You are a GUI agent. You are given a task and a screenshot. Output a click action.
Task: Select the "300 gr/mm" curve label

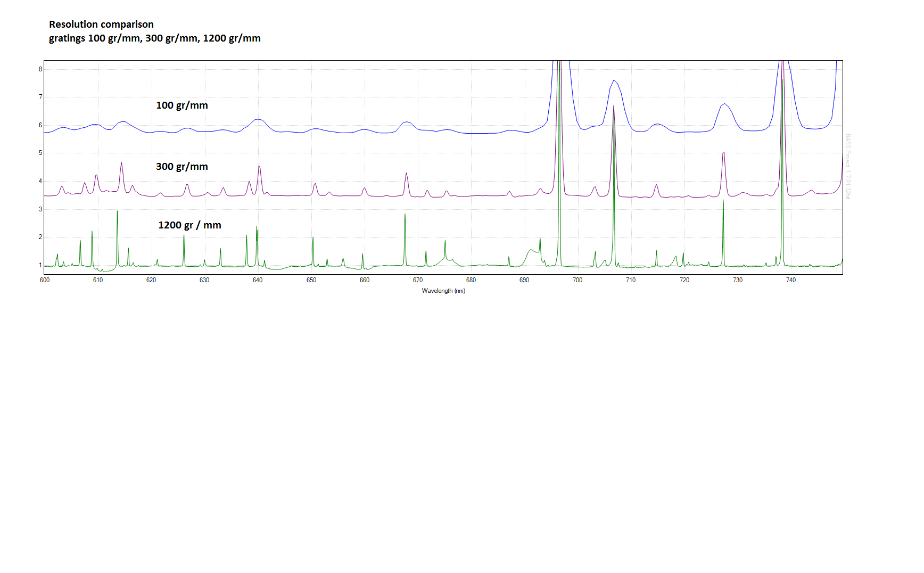click(181, 167)
